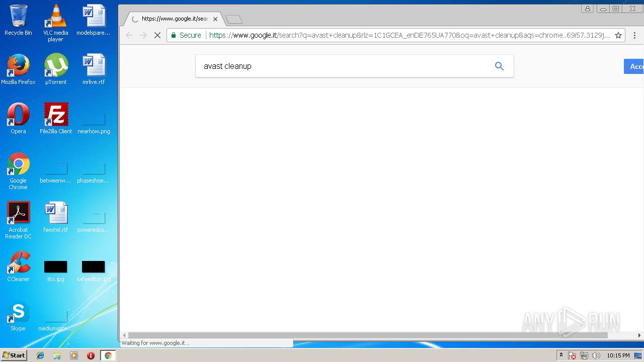Open the Windows Start menu
This screenshot has height=362, width=644.
(14, 355)
